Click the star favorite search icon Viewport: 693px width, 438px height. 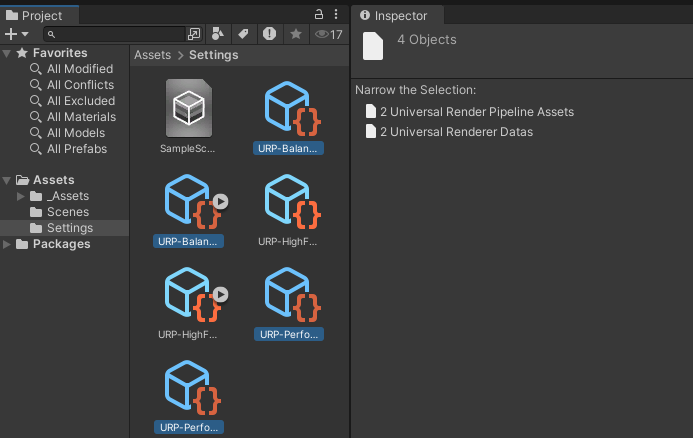[x=296, y=34]
